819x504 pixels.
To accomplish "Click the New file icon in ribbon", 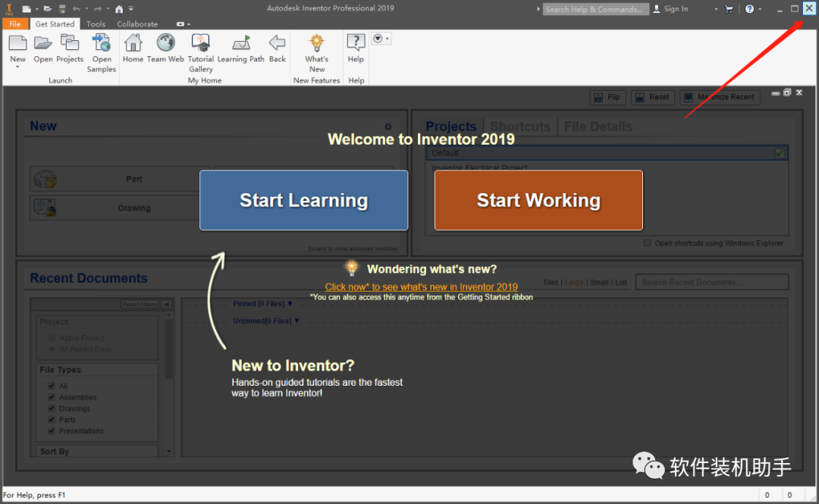I will point(17,43).
